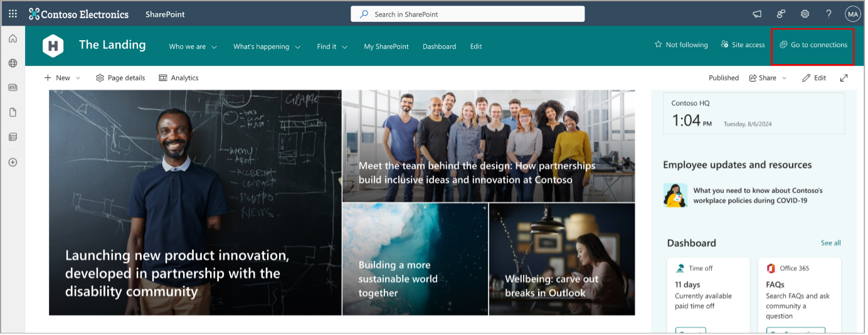Open the Share dropdown
The width and height of the screenshot is (868, 335).
[x=768, y=78]
